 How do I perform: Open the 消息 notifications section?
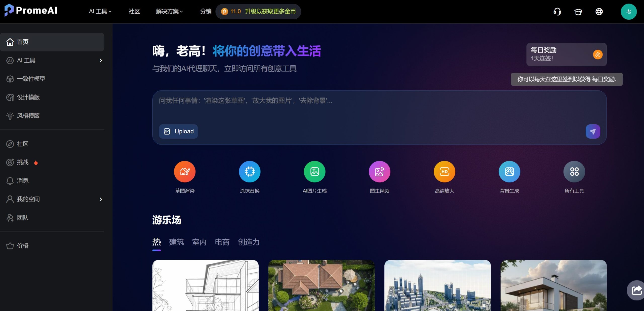(x=23, y=181)
